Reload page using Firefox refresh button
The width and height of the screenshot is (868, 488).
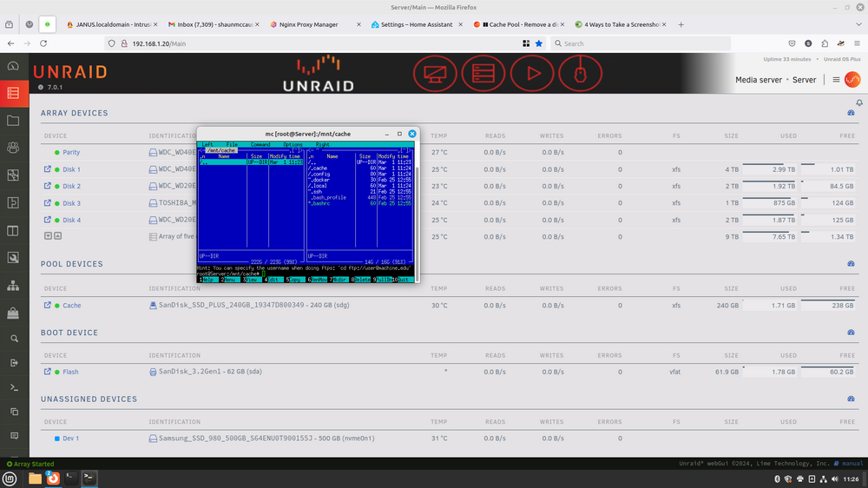[43, 43]
